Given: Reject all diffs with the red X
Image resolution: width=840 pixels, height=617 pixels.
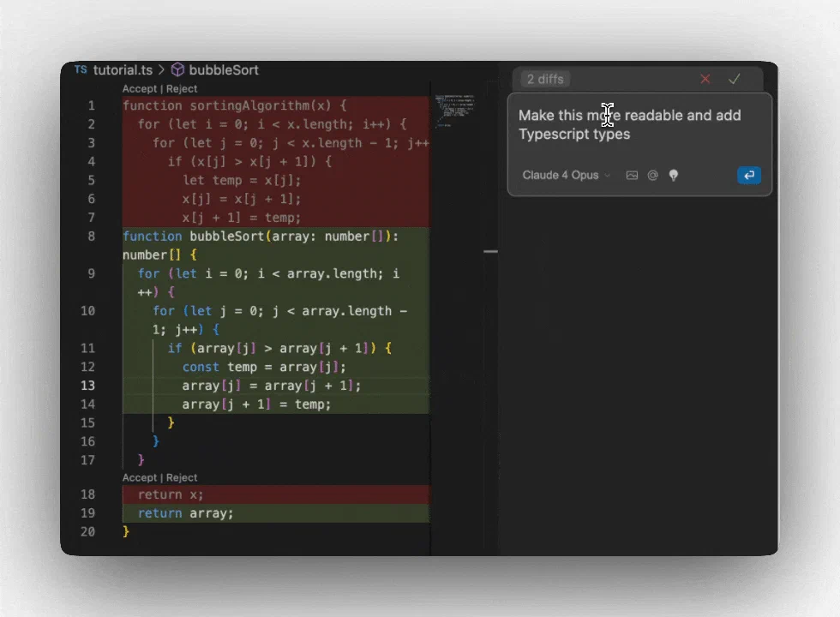Looking at the screenshot, I should (x=705, y=79).
